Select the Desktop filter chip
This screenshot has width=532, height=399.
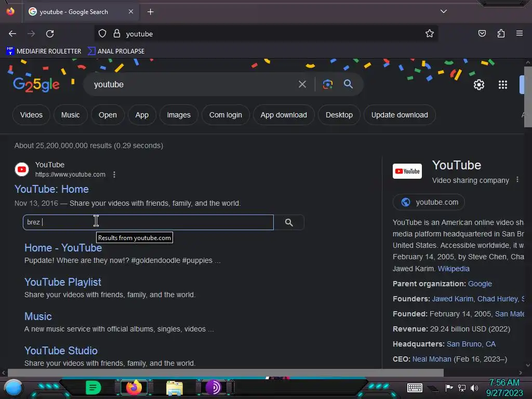pyautogui.click(x=339, y=115)
